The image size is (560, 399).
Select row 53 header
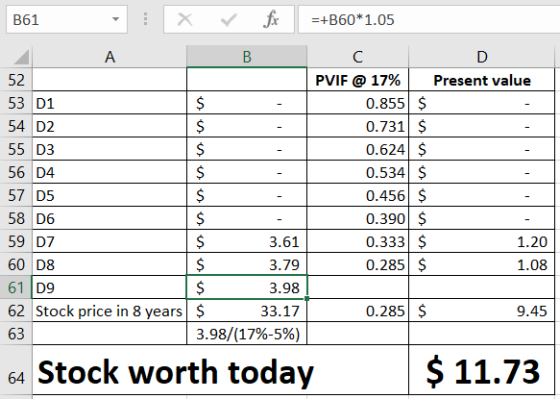tap(16, 103)
